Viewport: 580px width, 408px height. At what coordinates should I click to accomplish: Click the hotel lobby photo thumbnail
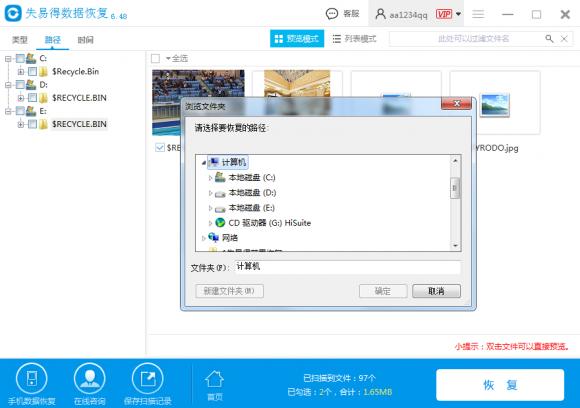click(297, 83)
